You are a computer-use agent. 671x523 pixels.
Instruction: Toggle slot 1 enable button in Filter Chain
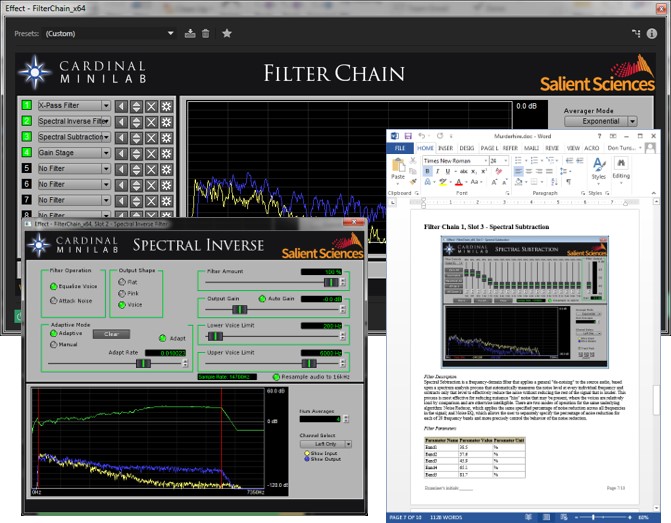27,105
